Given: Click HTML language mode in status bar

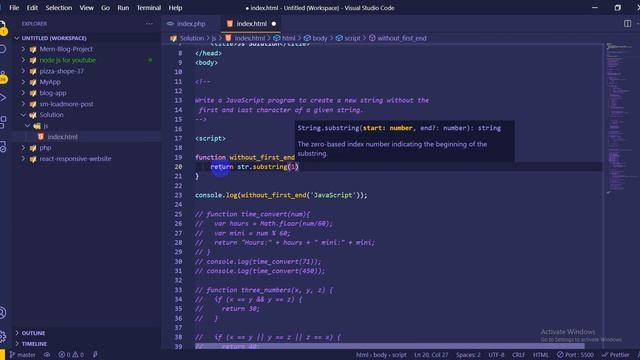Looking at the screenshot, I should [x=541, y=355].
